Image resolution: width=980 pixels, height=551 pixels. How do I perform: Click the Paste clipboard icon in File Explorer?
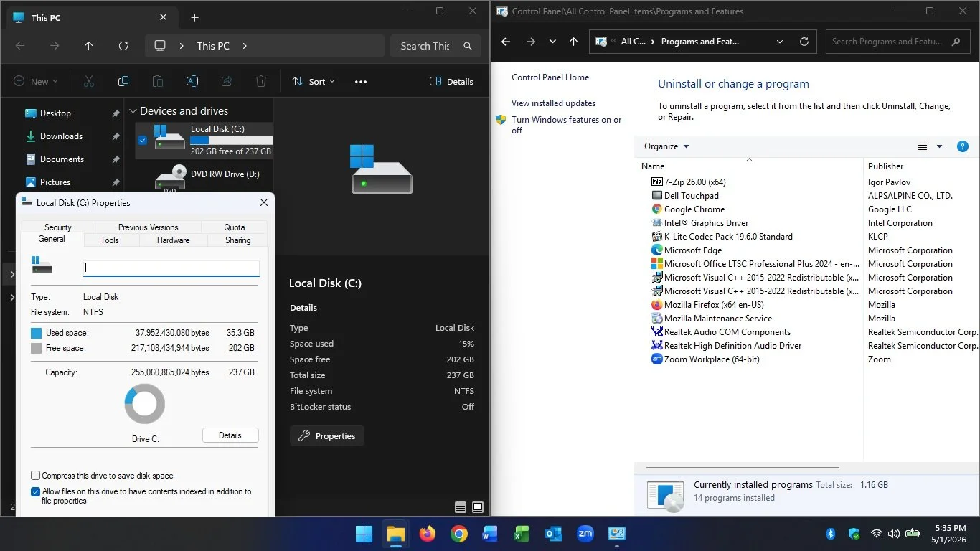pos(158,82)
